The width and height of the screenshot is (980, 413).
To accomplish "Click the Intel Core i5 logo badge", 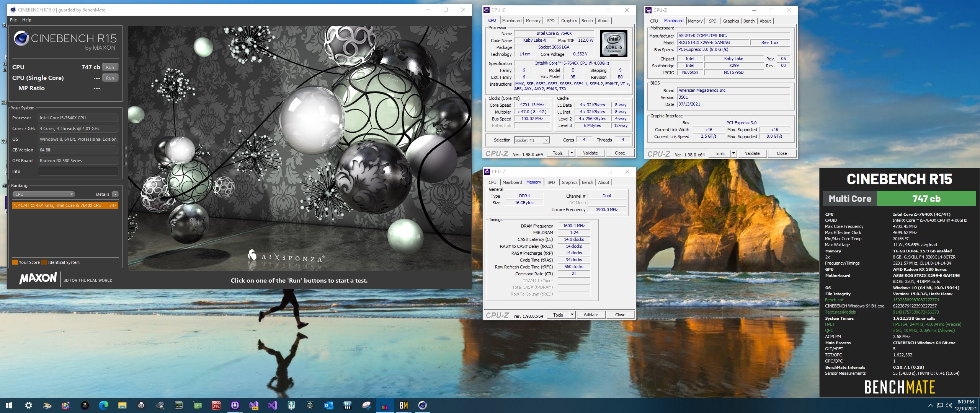I will click(614, 44).
